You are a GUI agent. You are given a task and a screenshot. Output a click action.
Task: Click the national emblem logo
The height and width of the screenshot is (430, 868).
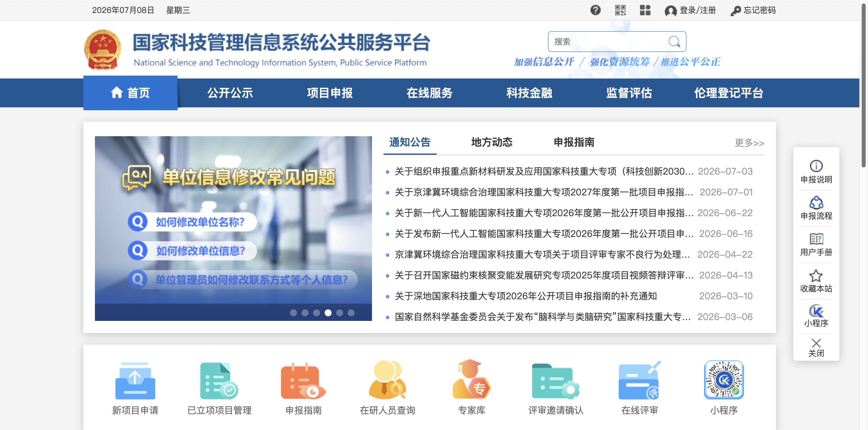pyautogui.click(x=103, y=50)
